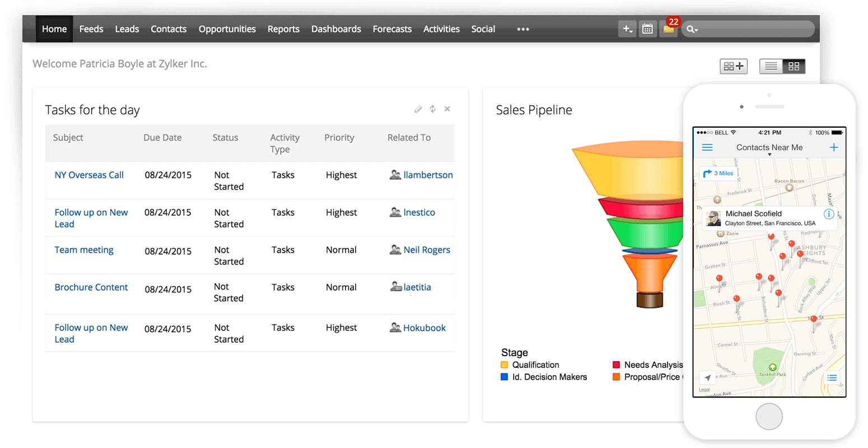Open the quick-create menu with the plus icon

[627, 29]
